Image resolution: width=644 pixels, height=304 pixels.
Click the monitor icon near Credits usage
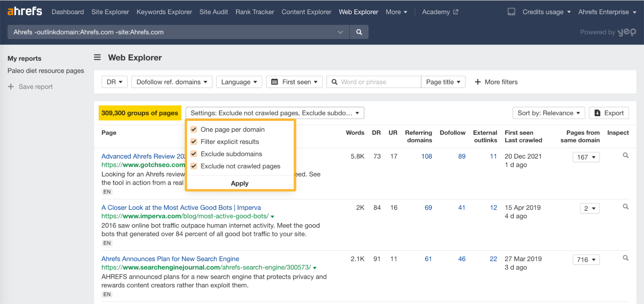pyautogui.click(x=511, y=12)
